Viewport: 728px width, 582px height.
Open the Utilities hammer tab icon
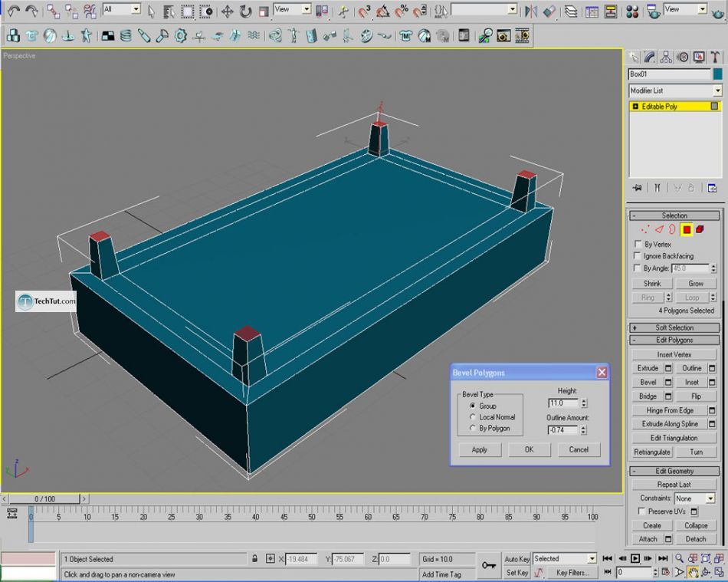click(x=715, y=58)
